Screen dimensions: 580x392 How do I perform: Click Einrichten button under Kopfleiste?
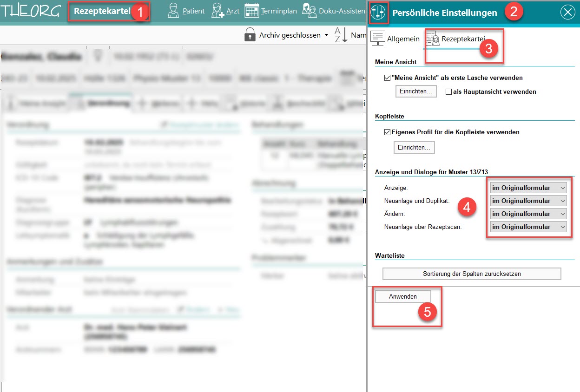pyautogui.click(x=414, y=148)
